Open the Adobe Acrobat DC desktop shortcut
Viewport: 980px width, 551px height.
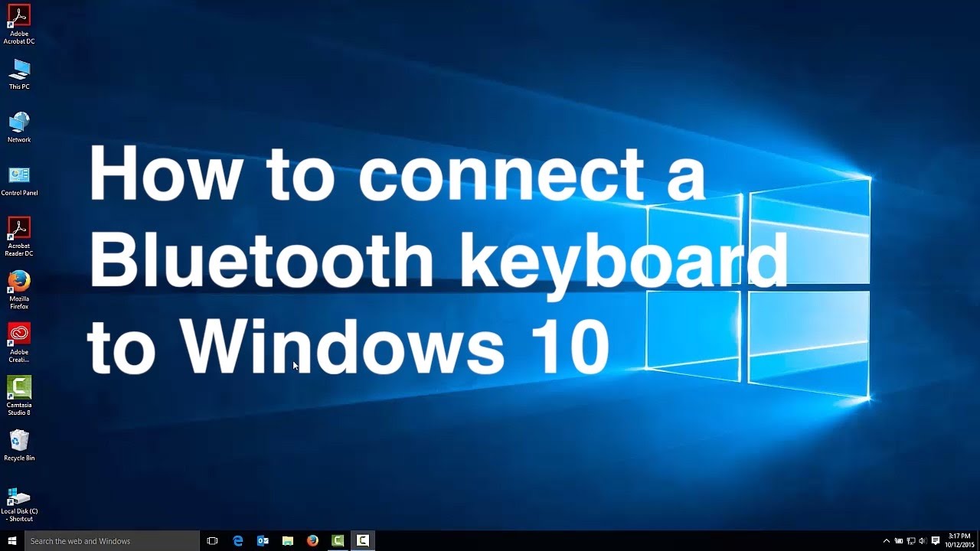click(19, 24)
